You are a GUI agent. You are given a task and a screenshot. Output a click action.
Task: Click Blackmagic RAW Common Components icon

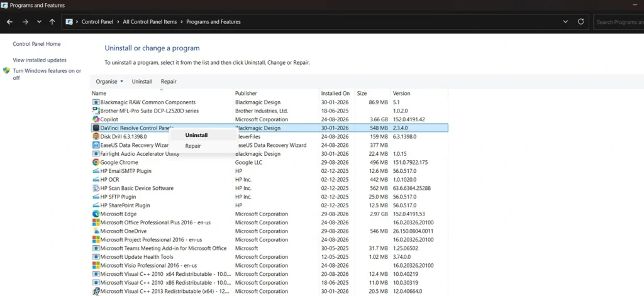point(96,102)
